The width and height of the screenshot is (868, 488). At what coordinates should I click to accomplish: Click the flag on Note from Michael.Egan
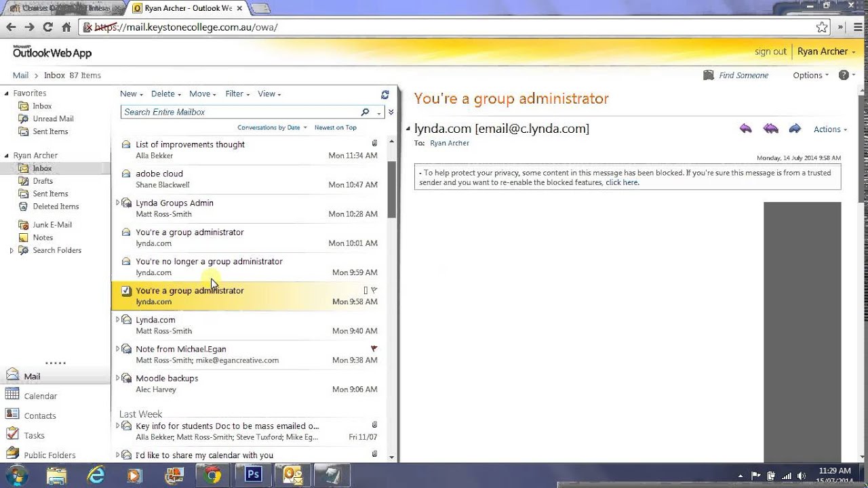374,348
